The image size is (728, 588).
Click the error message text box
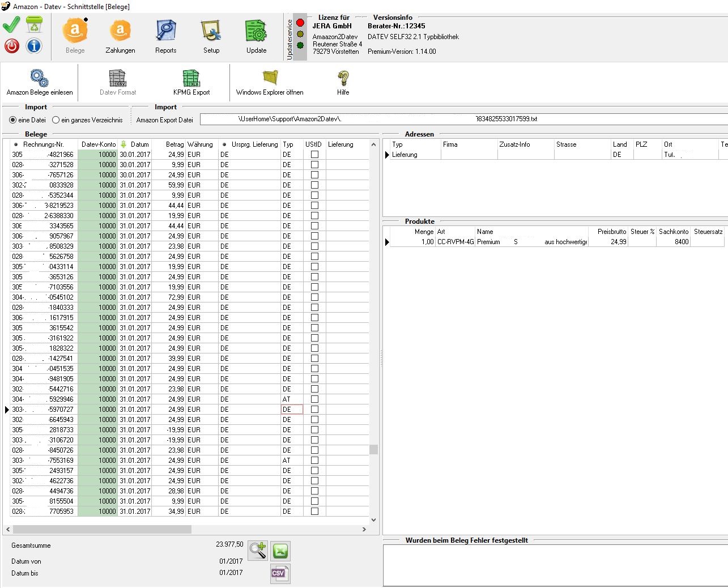tap(555, 565)
